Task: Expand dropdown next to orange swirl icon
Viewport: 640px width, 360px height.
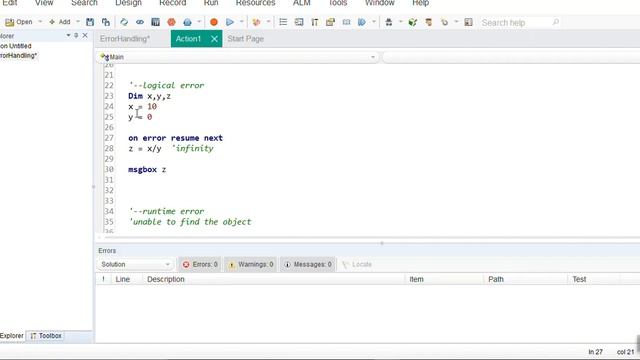Action: [x=268, y=22]
